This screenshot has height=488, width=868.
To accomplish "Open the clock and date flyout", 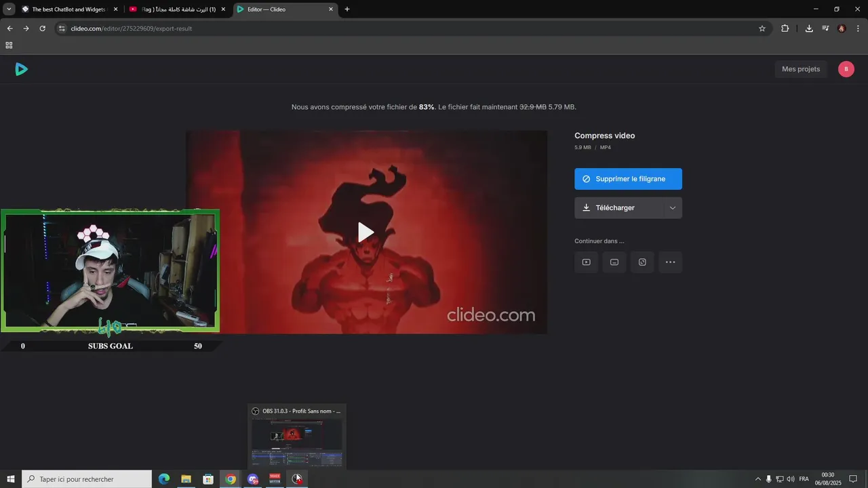I will (827, 479).
